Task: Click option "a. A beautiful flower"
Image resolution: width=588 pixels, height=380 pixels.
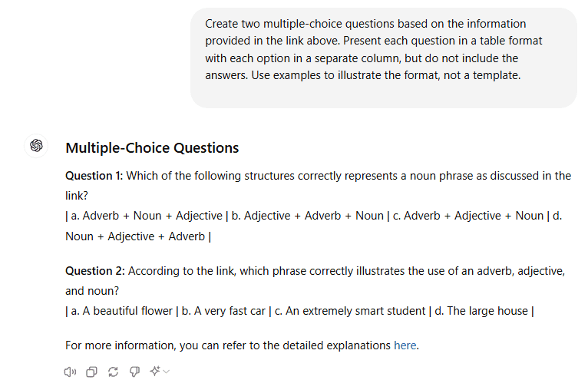Action: click(121, 311)
